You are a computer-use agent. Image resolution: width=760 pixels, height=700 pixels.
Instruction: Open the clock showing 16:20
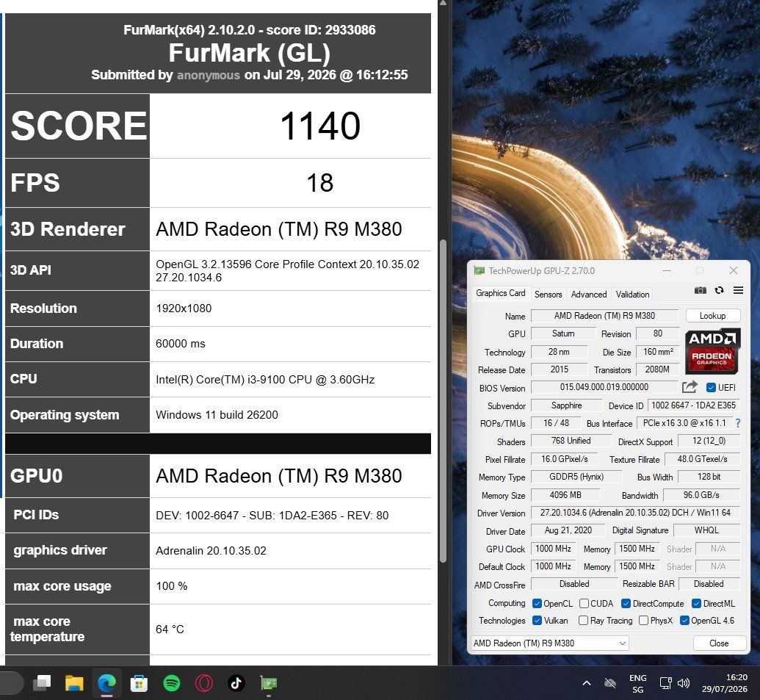click(x=725, y=683)
